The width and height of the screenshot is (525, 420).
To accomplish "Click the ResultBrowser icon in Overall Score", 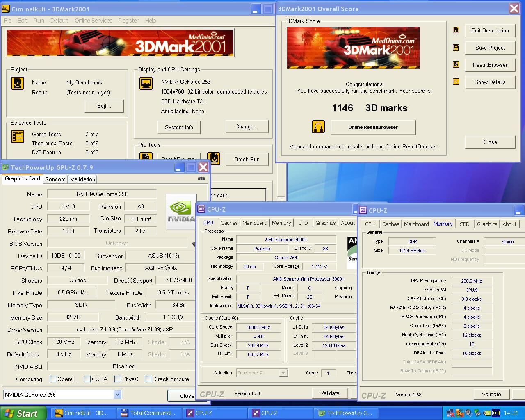I will coord(456,64).
